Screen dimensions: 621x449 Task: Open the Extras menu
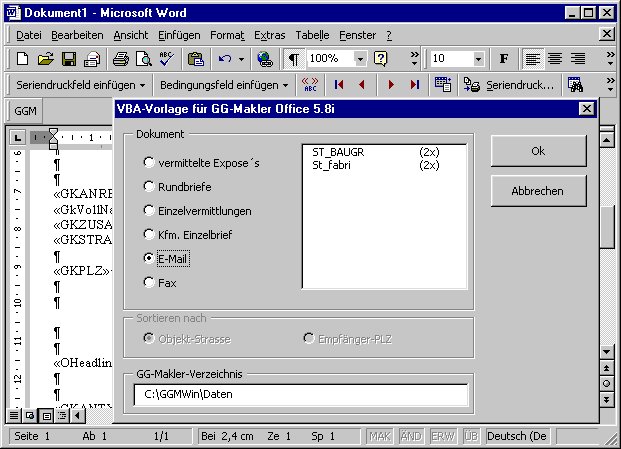pos(270,35)
